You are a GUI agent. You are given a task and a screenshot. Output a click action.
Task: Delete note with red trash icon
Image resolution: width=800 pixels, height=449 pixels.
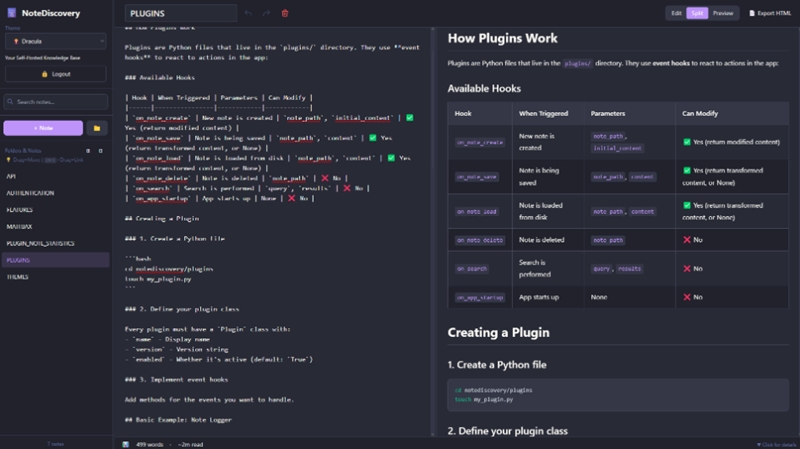(x=285, y=13)
